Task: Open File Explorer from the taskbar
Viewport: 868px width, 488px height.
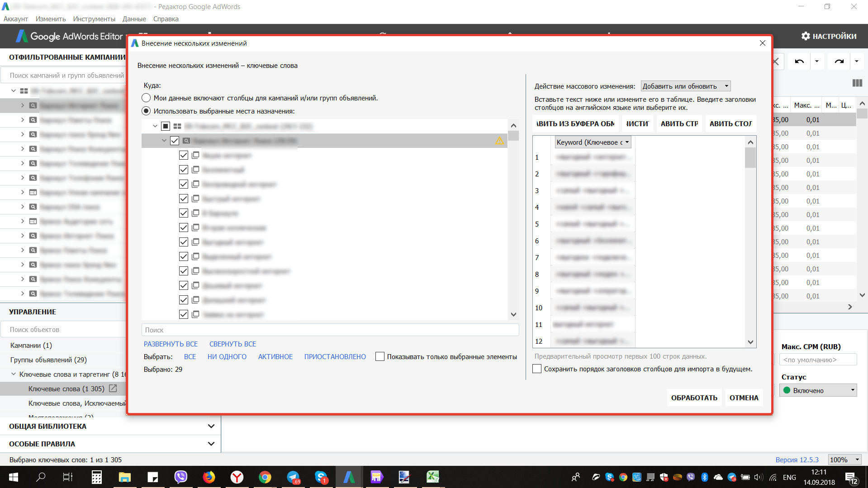Action: (x=124, y=477)
